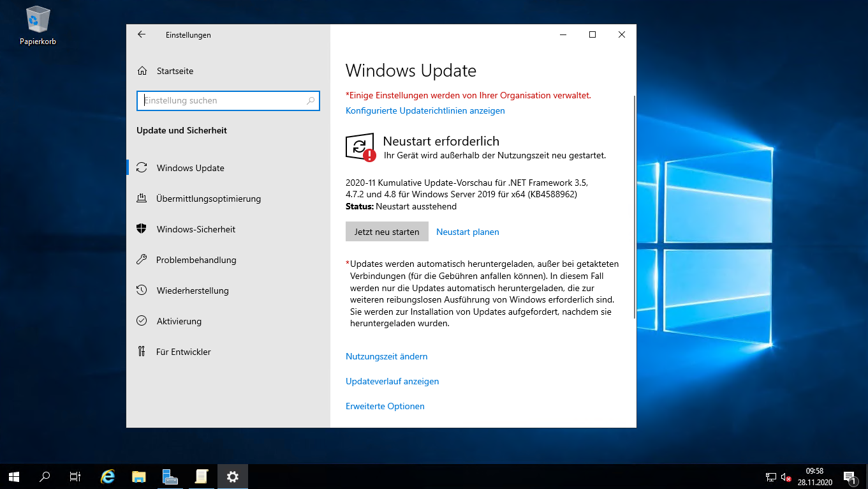Click the search magnifier in Einstellung suchen
The height and width of the screenshot is (489, 868).
(311, 100)
